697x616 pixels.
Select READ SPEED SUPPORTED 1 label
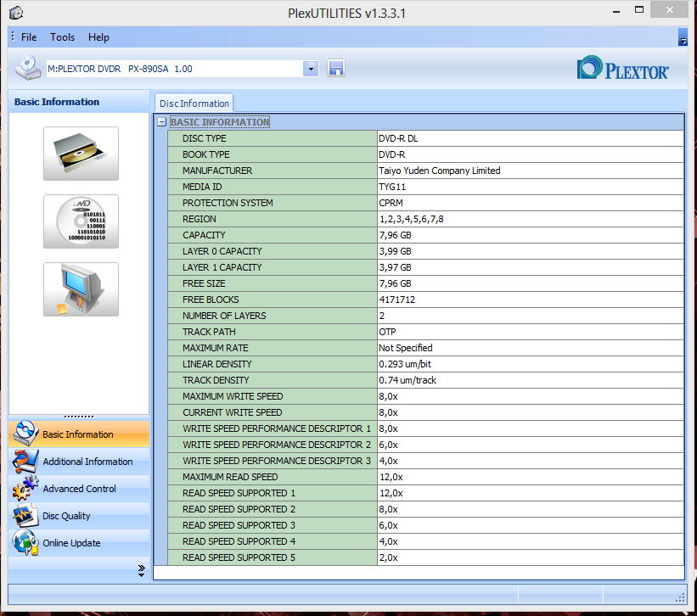[x=239, y=494]
